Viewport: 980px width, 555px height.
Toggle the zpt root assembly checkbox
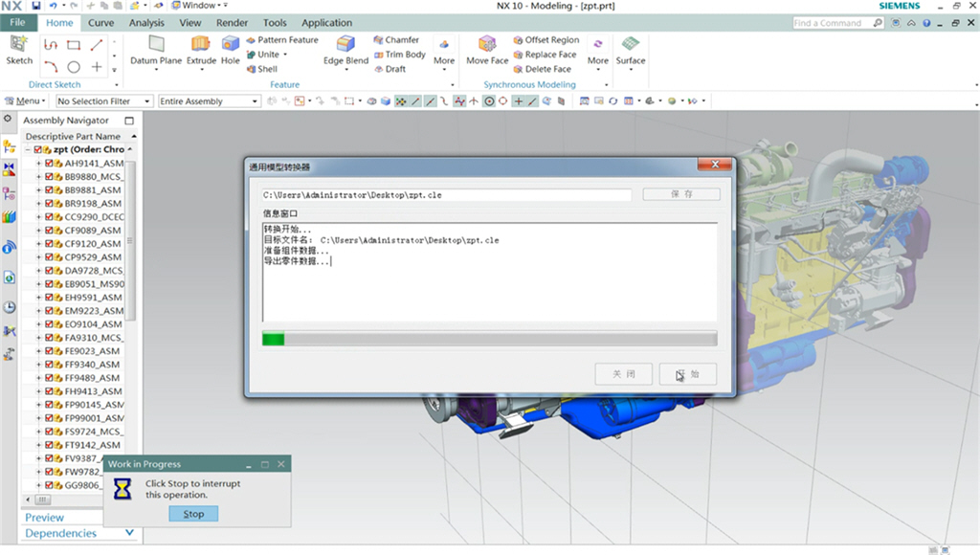click(37, 149)
